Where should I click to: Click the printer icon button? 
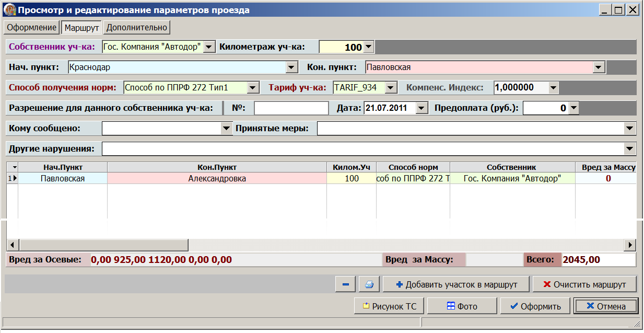(369, 284)
